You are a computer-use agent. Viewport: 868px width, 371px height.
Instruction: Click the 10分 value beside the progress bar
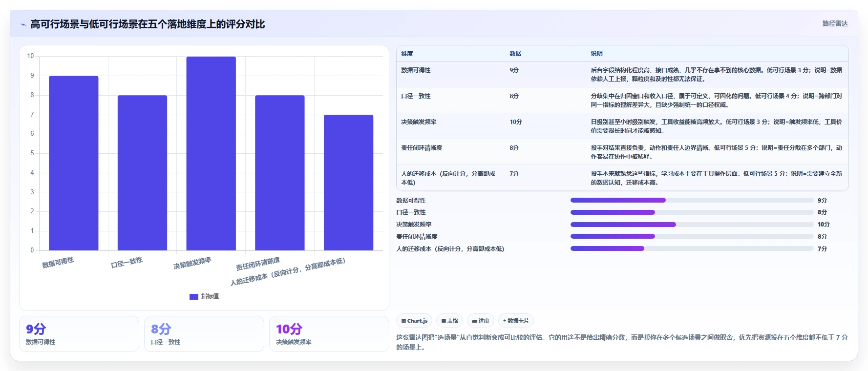tap(824, 225)
